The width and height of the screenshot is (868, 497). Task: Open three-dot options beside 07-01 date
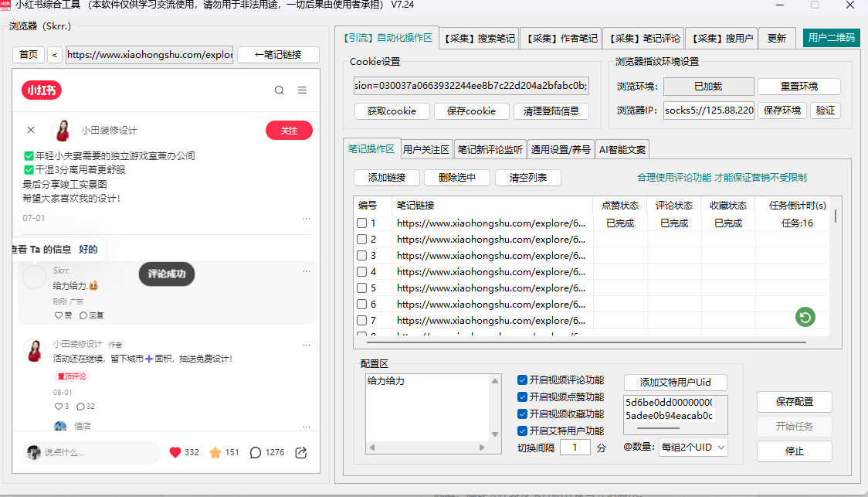pos(307,219)
